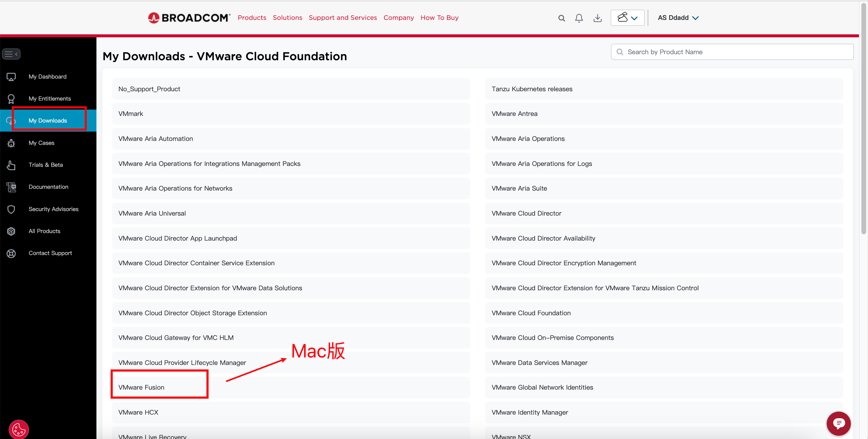The height and width of the screenshot is (439, 868).
Task: Open VMware Data Services Manager row
Action: coord(664,363)
